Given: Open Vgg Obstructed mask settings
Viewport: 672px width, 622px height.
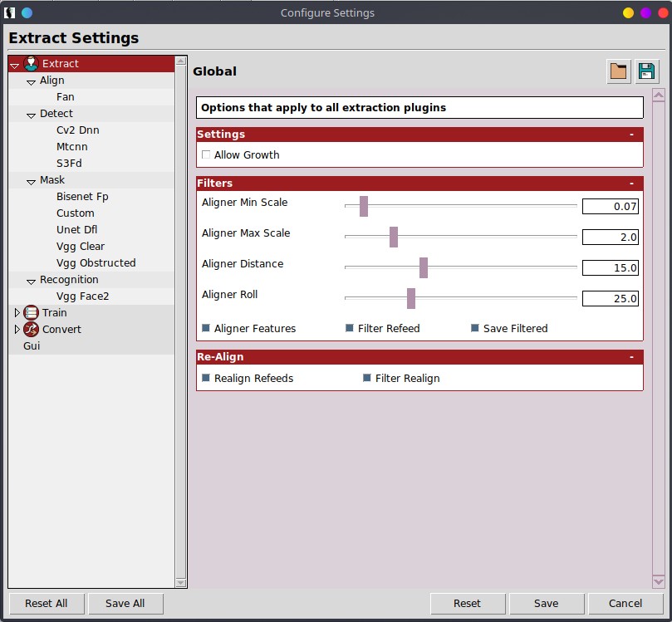Looking at the screenshot, I should (x=96, y=263).
